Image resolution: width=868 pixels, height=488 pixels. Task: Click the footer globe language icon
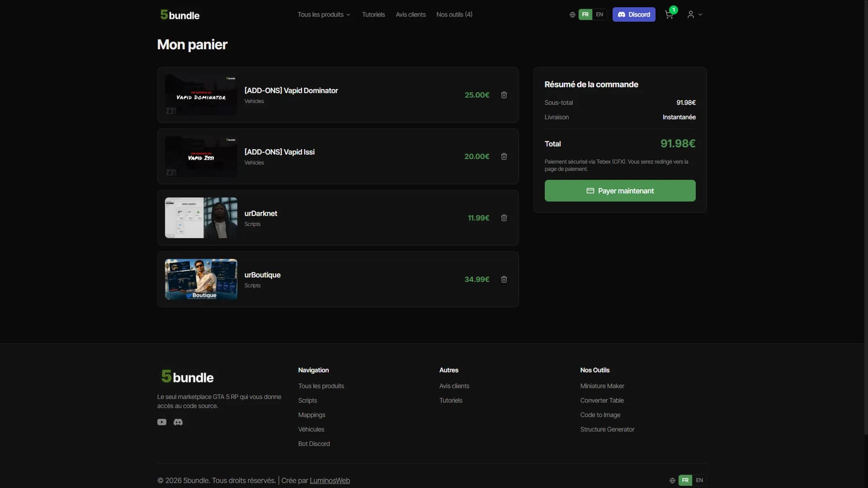pyautogui.click(x=672, y=480)
